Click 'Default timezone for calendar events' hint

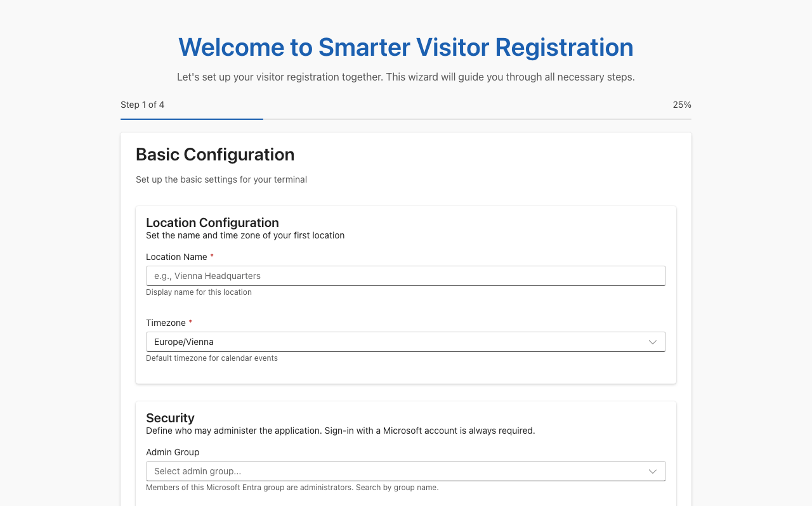(x=212, y=358)
